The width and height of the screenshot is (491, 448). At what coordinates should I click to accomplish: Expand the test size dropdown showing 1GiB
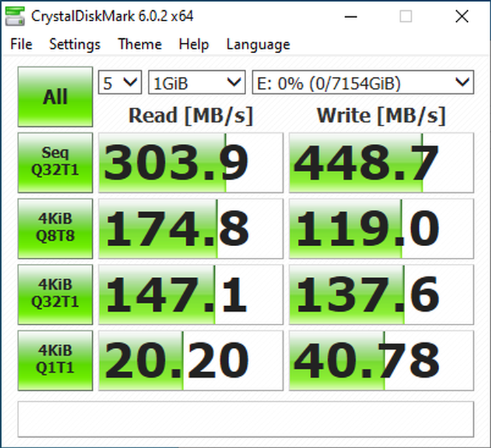click(196, 83)
